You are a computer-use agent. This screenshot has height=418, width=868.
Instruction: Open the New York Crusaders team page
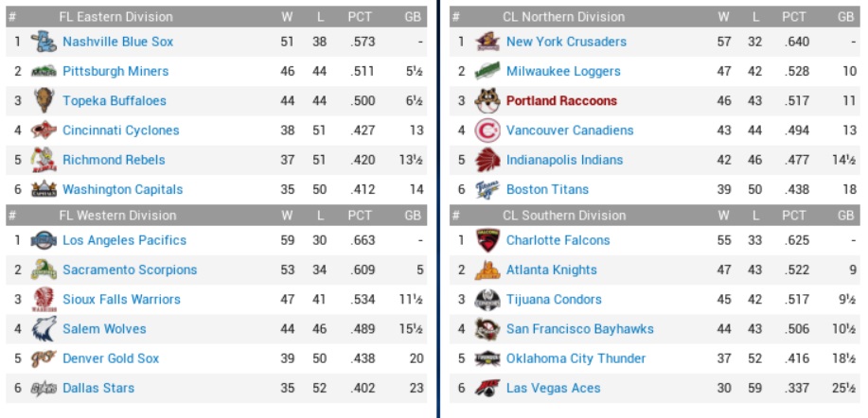(x=566, y=42)
